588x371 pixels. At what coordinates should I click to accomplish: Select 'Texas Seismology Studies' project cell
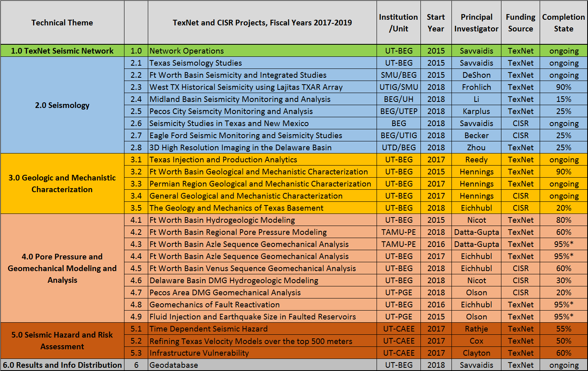[262, 63]
